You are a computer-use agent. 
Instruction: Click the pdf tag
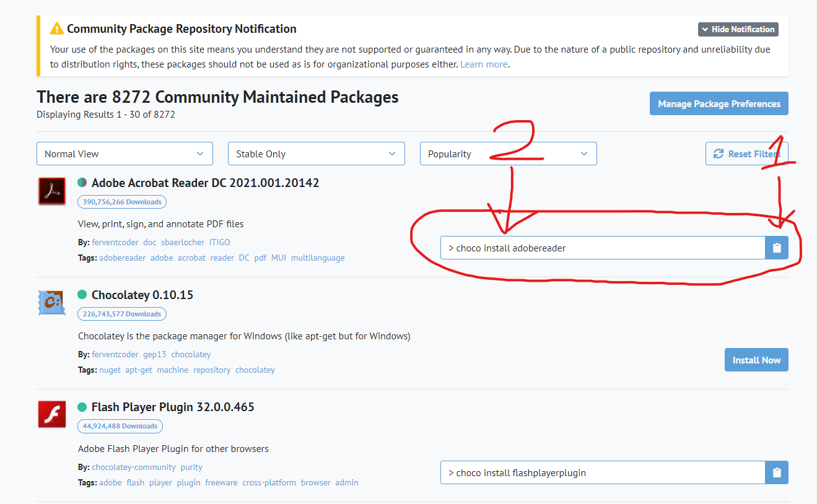coord(260,258)
